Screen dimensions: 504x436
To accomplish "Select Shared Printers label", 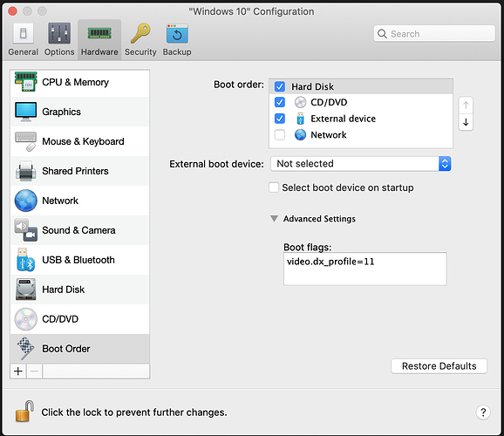I will [75, 171].
